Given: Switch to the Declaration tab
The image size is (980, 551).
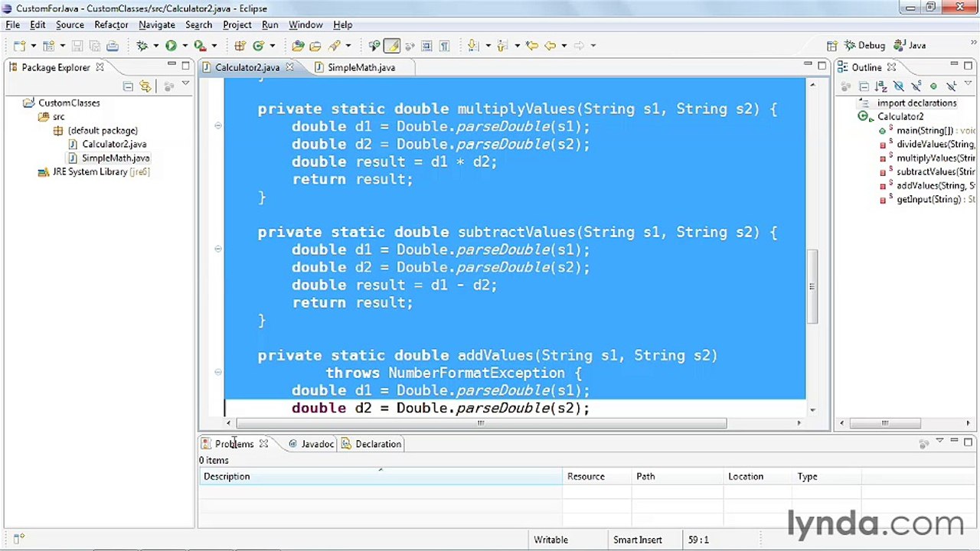Looking at the screenshot, I should tap(372, 444).
